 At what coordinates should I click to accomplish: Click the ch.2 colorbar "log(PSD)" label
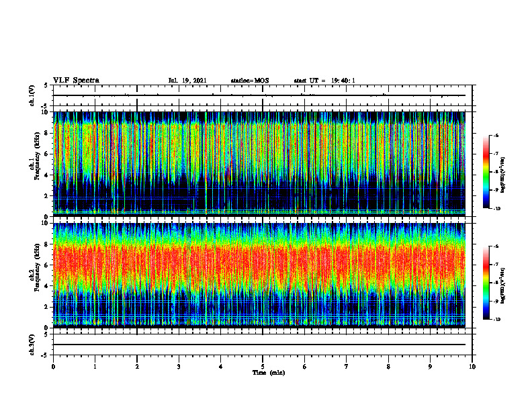coord(503,285)
